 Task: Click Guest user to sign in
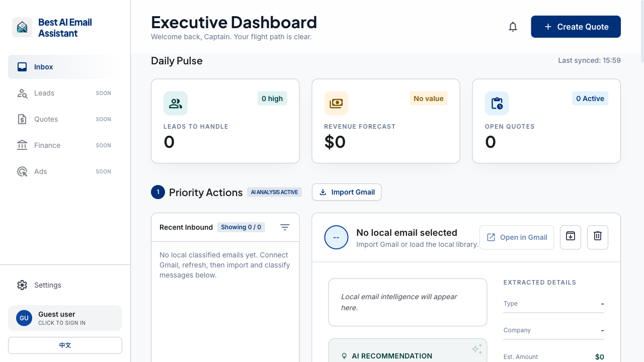pyautogui.click(x=65, y=318)
